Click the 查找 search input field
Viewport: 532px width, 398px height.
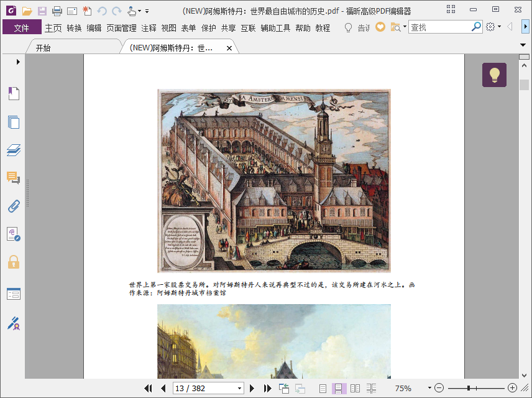pyautogui.click(x=440, y=27)
